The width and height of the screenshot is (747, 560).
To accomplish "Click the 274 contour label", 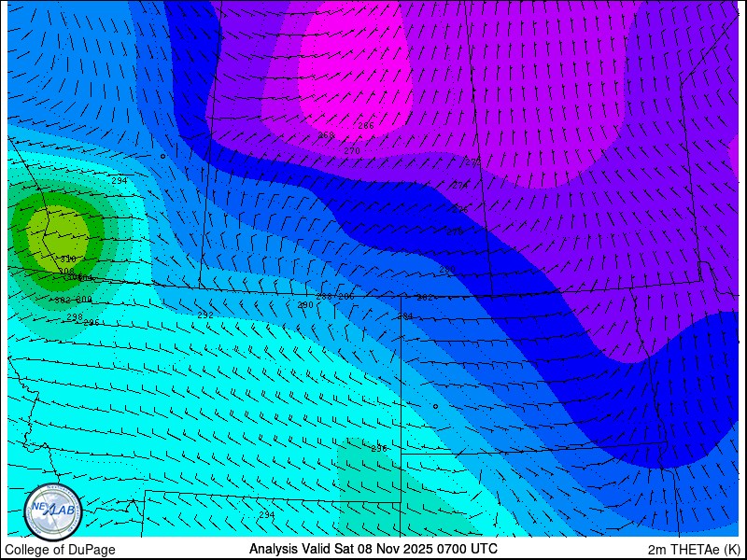I will click(x=460, y=185).
